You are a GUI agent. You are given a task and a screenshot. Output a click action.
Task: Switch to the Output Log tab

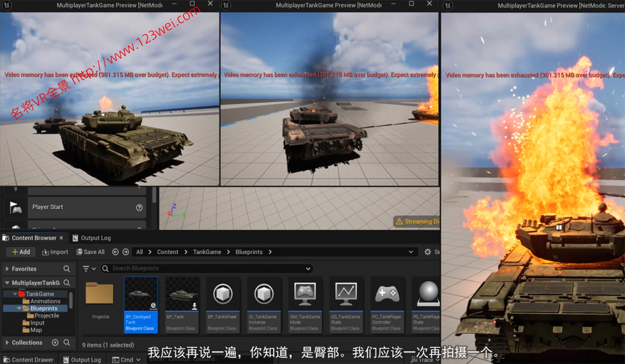(95, 238)
